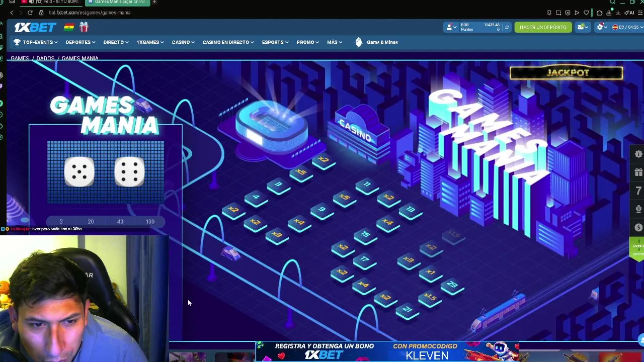Click board tile number 11

[x=367, y=186]
